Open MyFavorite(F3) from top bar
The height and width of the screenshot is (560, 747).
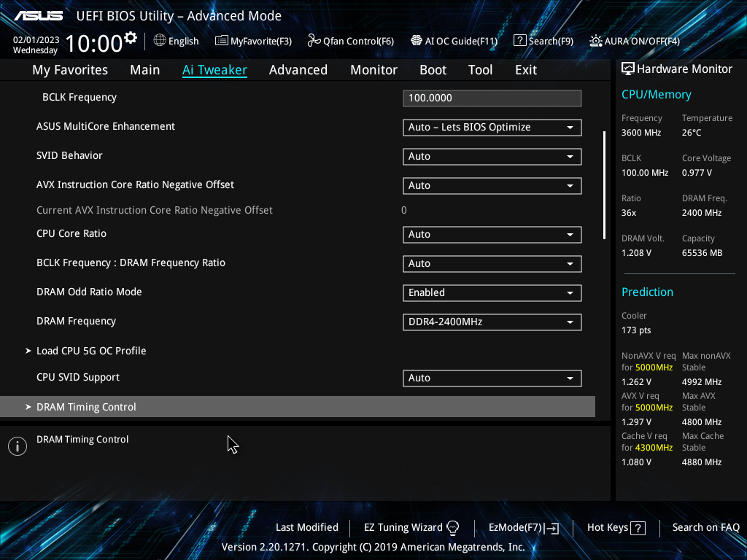coord(253,41)
